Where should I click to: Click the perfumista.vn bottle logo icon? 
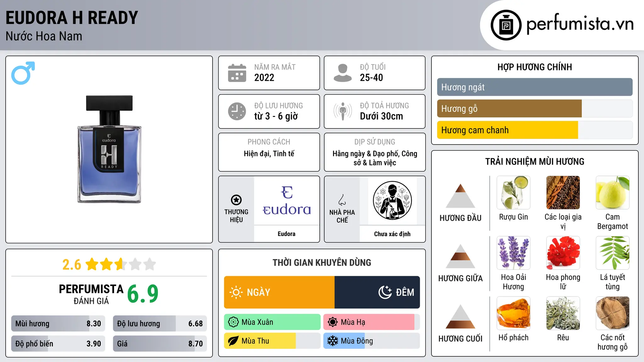click(x=506, y=25)
